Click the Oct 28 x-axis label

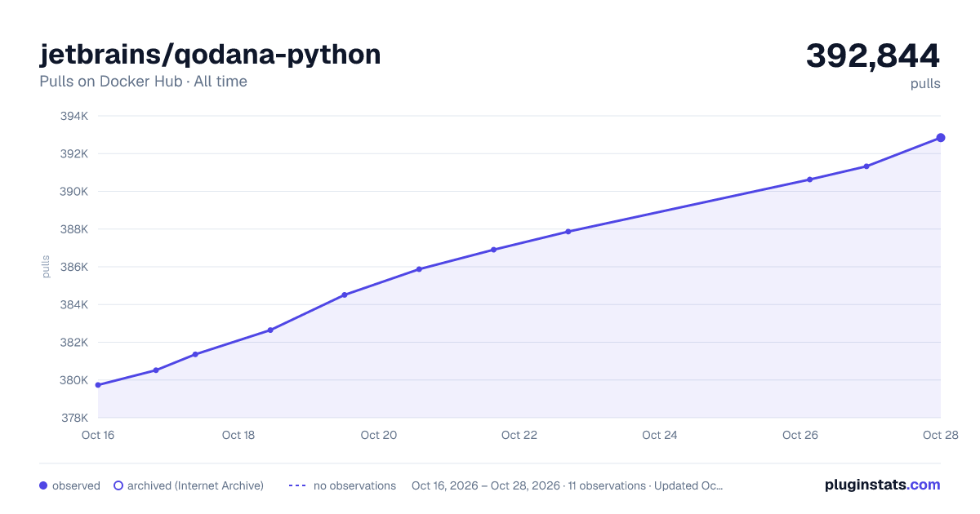pyautogui.click(x=939, y=435)
